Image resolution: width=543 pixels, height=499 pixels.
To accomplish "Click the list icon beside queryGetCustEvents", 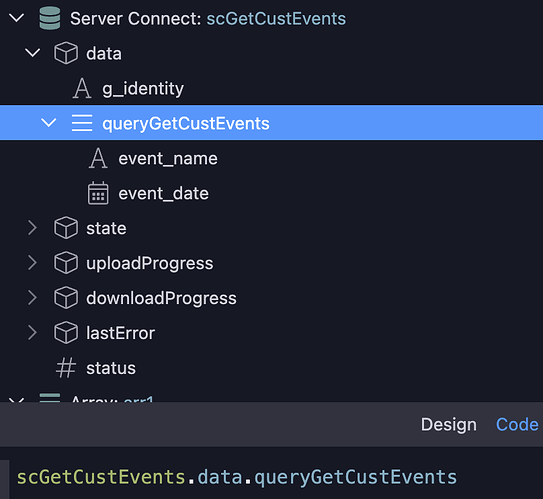I will (82, 123).
